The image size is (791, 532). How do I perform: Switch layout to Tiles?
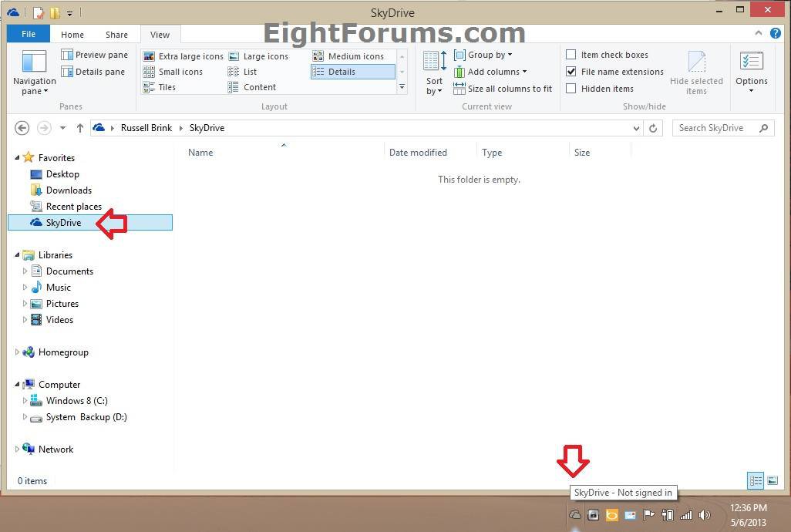tap(160, 87)
